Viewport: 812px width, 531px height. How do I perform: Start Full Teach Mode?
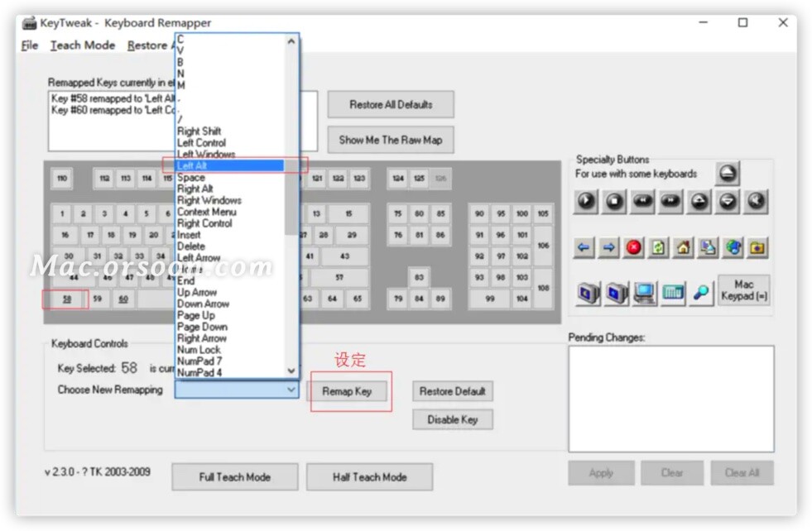click(x=235, y=477)
